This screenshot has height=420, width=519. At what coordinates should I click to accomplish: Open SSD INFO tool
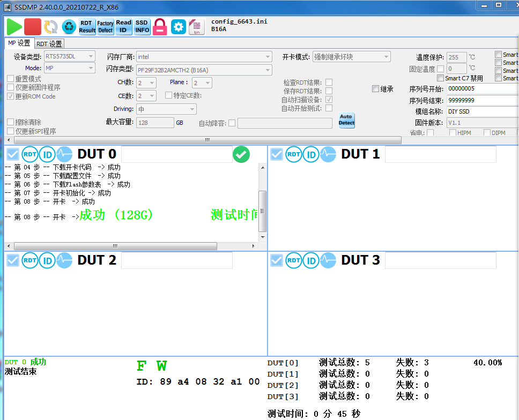coord(142,27)
